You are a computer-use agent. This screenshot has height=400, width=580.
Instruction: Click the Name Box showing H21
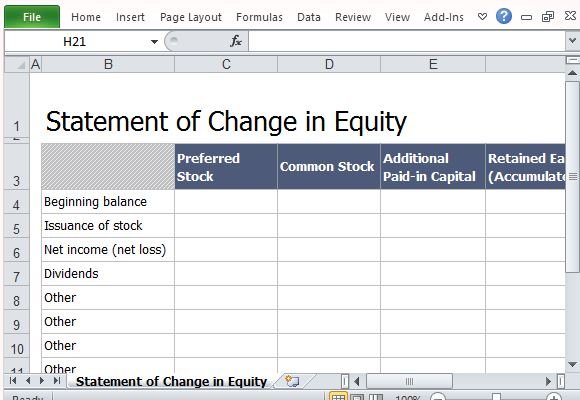(74, 41)
